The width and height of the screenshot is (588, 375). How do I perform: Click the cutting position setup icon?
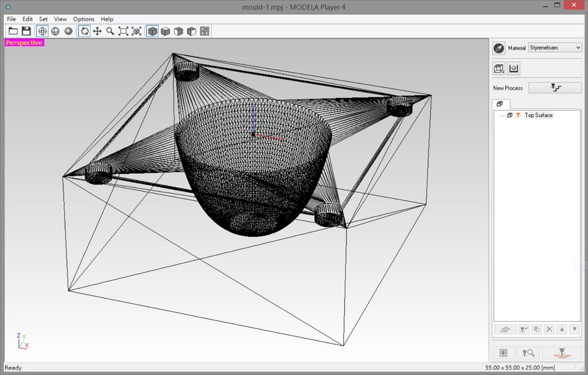(x=503, y=353)
